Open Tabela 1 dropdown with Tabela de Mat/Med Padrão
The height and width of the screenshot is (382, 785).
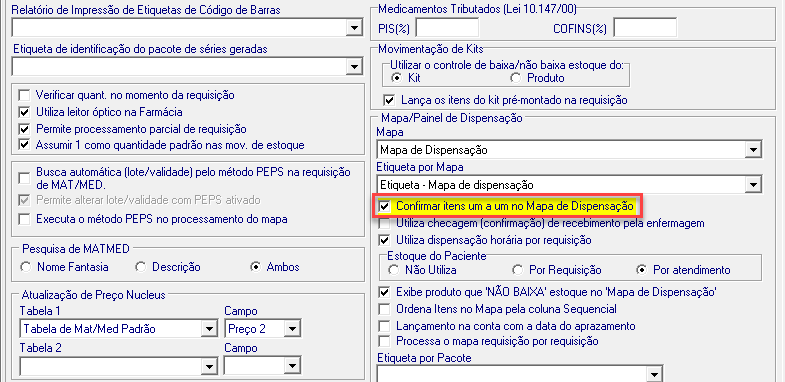[x=209, y=329]
